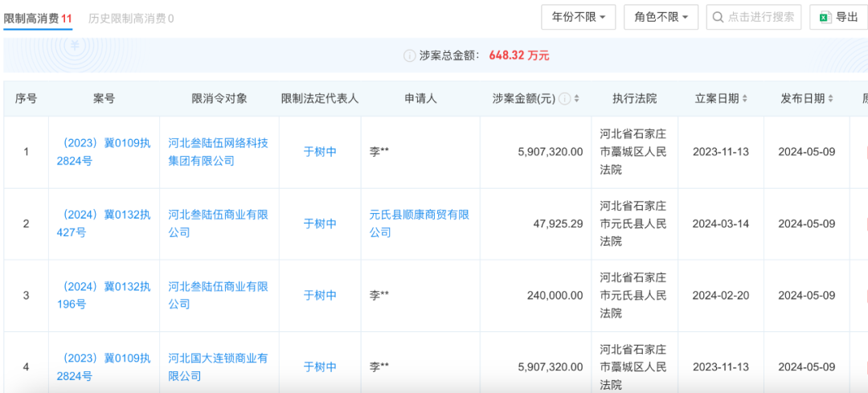Sort by 涉案金额 using sort arrows

click(577, 99)
